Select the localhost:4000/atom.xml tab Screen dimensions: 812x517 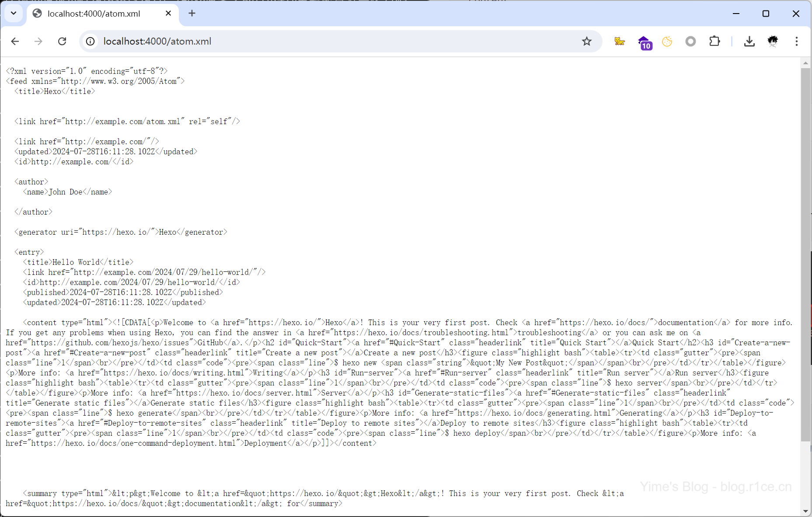tap(94, 14)
